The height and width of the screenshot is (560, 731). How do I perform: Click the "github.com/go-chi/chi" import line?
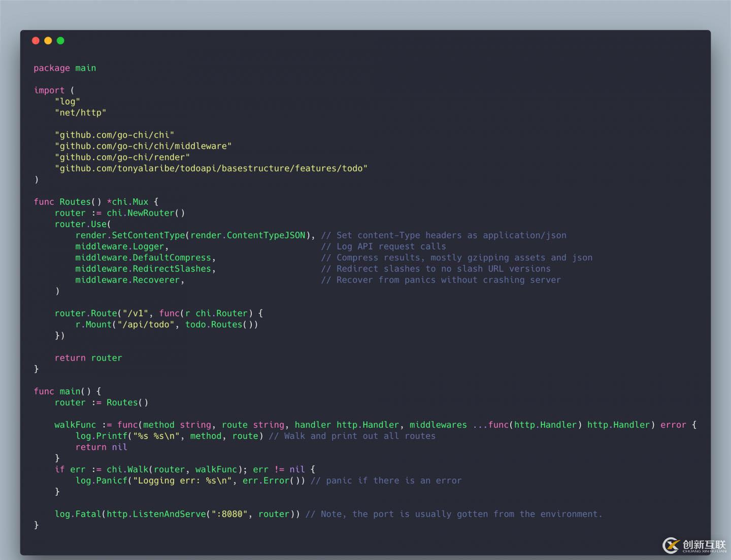tap(114, 135)
